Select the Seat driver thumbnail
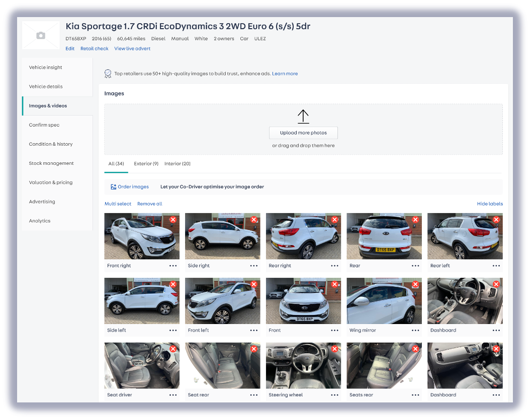This screenshot has width=530, height=420. [142, 366]
